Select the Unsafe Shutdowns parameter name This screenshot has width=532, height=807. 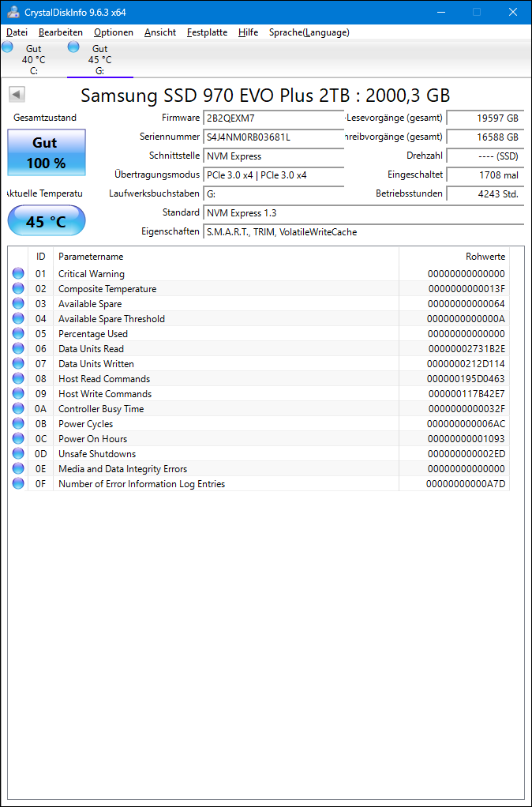97,454
